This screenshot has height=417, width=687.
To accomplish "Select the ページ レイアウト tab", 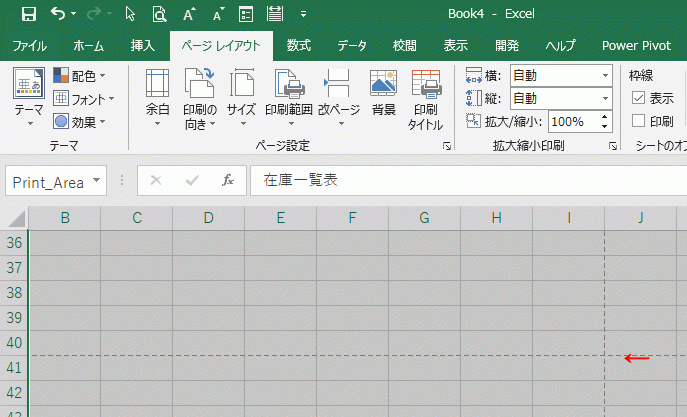I will coord(221,46).
